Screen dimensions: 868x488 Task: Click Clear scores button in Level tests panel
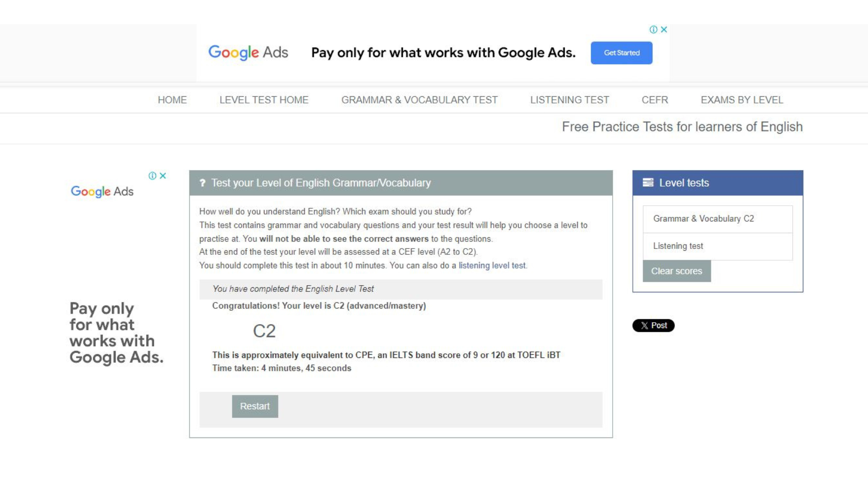(x=676, y=271)
